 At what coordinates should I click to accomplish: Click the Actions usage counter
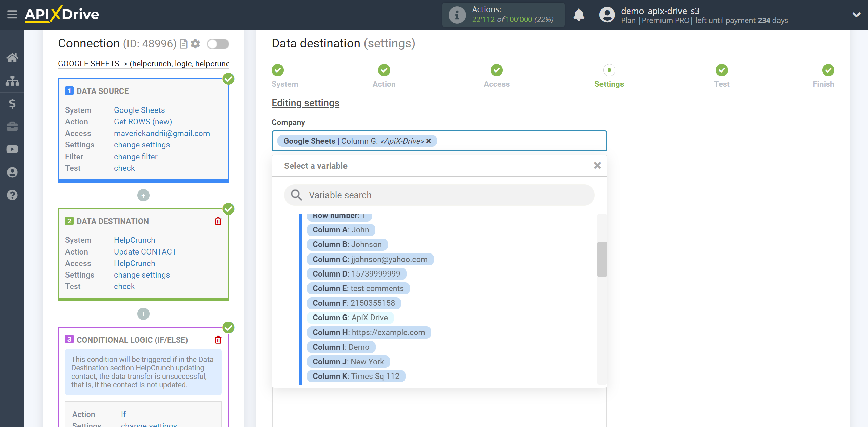coord(504,15)
